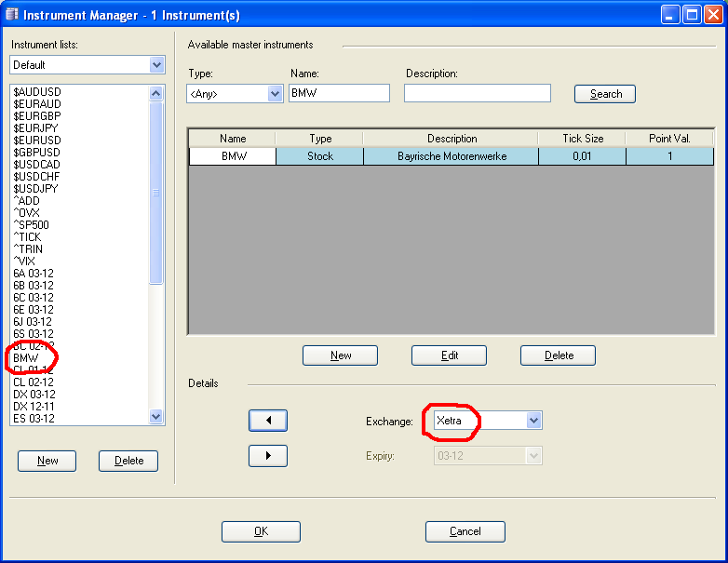Click New button below instrument list
The height and width of the screenshot is (563, 728).
[47, 461]
